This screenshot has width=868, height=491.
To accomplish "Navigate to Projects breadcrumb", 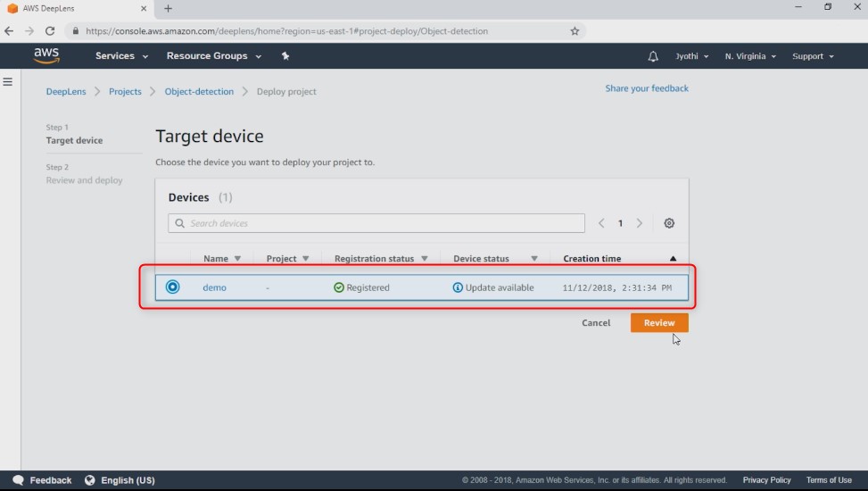I will pyautogui.click(x=125, y=91).
